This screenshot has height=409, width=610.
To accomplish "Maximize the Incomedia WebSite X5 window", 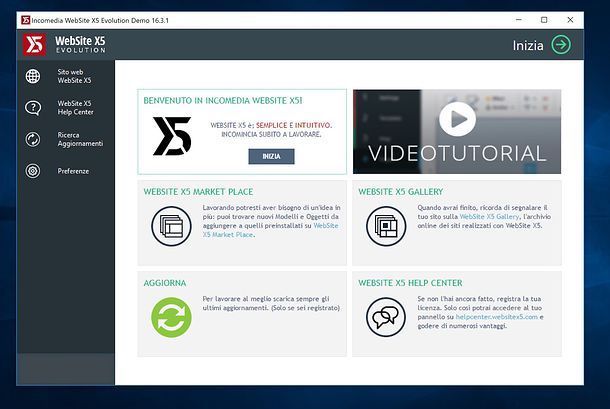I will (544, 20).
